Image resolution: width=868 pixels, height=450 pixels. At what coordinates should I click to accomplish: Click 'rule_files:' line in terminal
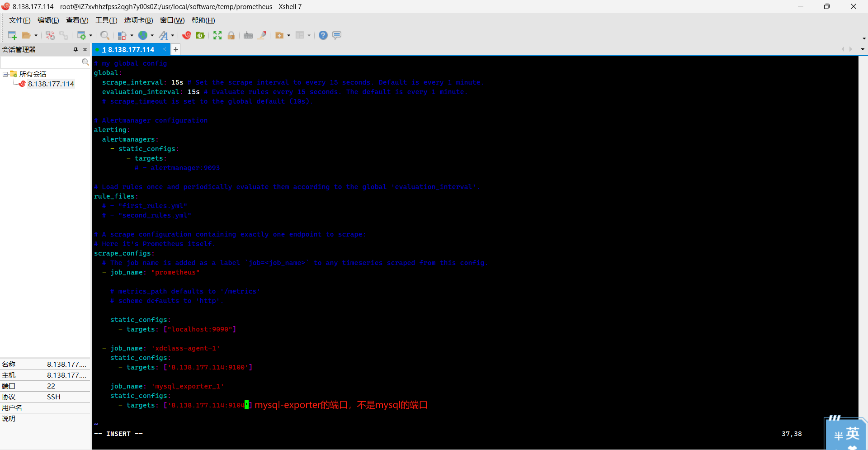pyautogui.click(x=116, y=197)
